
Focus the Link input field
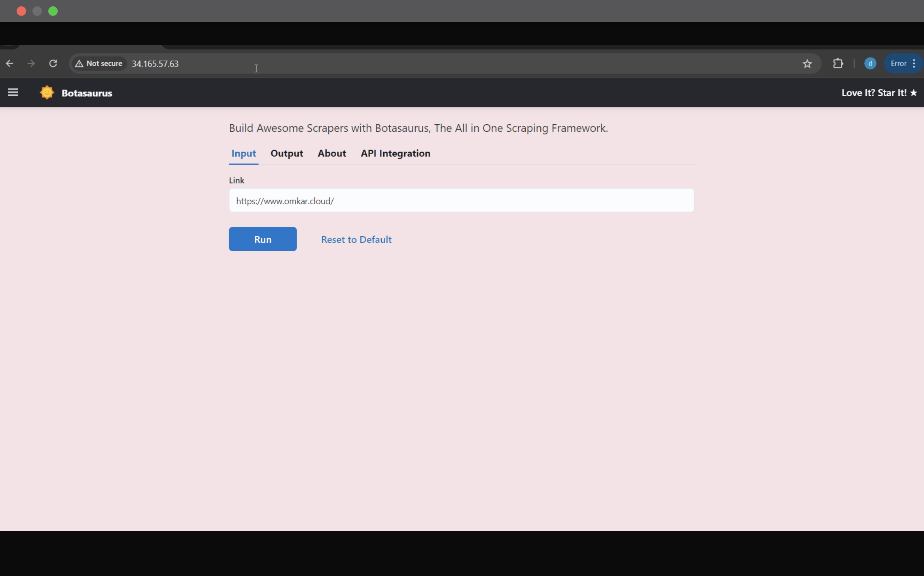point(461,201)
